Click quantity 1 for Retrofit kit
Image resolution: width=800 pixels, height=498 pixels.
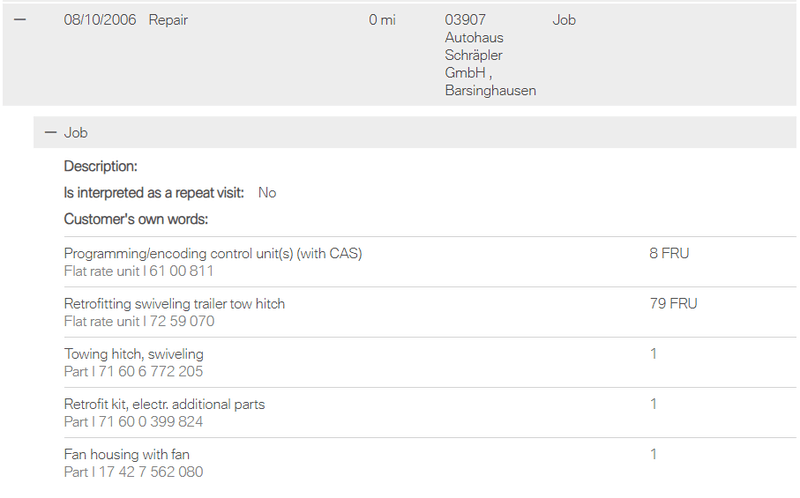pyautogui.click(x=654, y=404)
